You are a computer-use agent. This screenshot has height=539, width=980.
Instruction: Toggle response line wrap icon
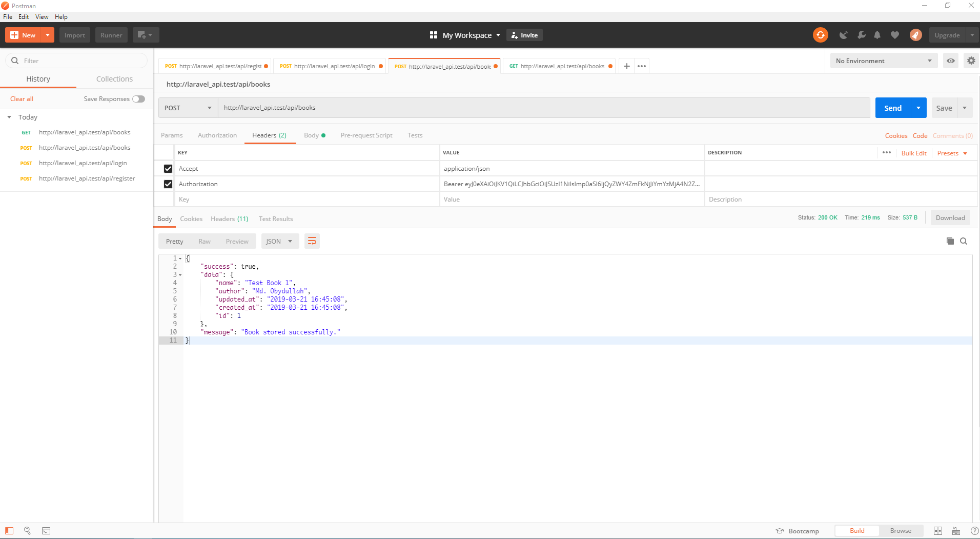click(x=312, y=241)
